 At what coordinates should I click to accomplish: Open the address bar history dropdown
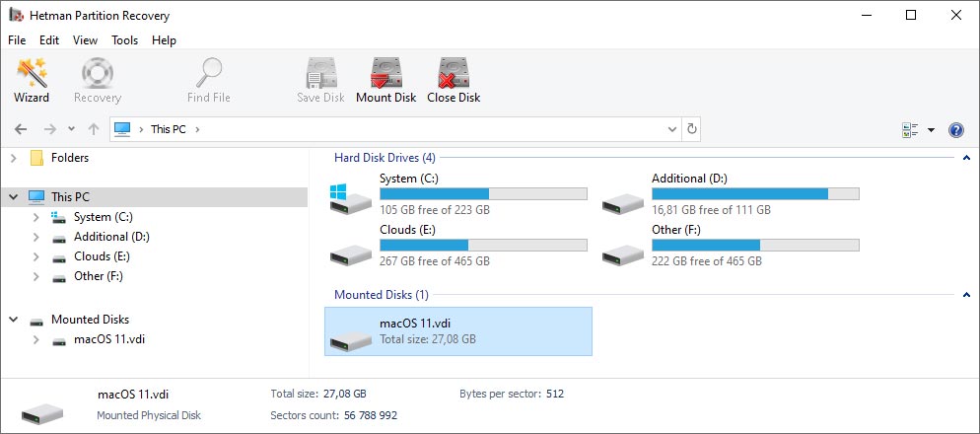[x=671, y=129]
